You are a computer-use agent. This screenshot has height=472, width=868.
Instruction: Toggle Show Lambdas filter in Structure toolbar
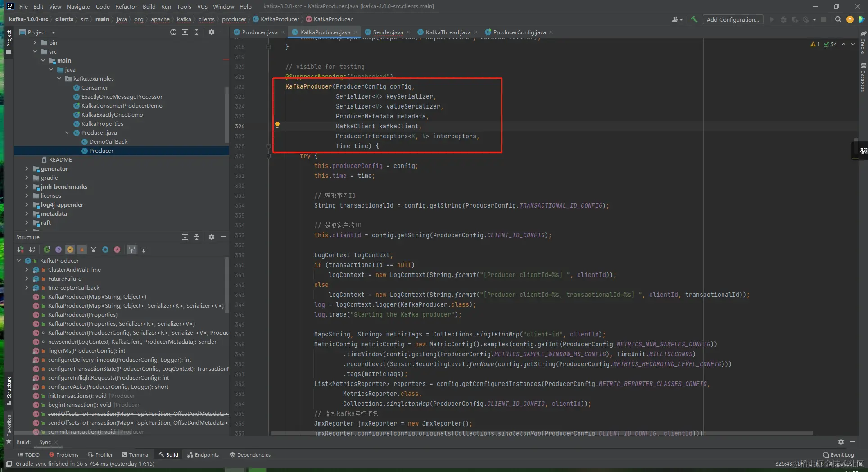(x=117, y=250)
